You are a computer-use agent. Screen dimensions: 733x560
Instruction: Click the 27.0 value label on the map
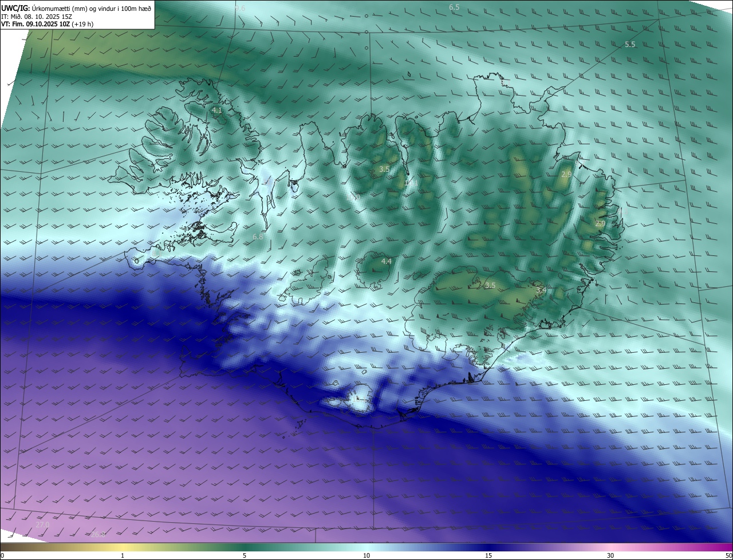42,524
